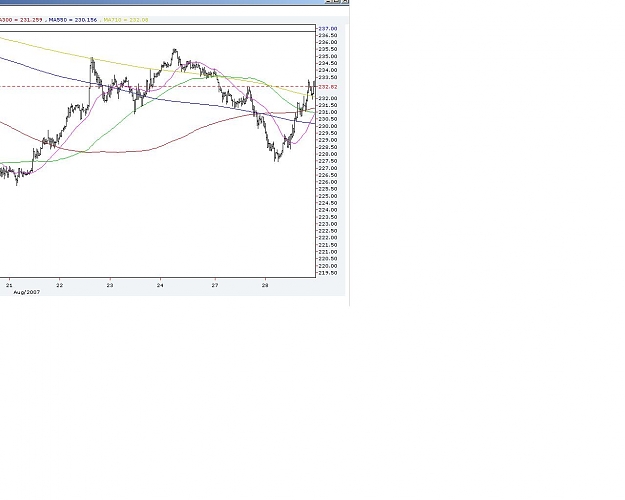625x500 pixels.
Task: Click the MA550 = 230.156 indicator label
Action: (x=73, y=20)
